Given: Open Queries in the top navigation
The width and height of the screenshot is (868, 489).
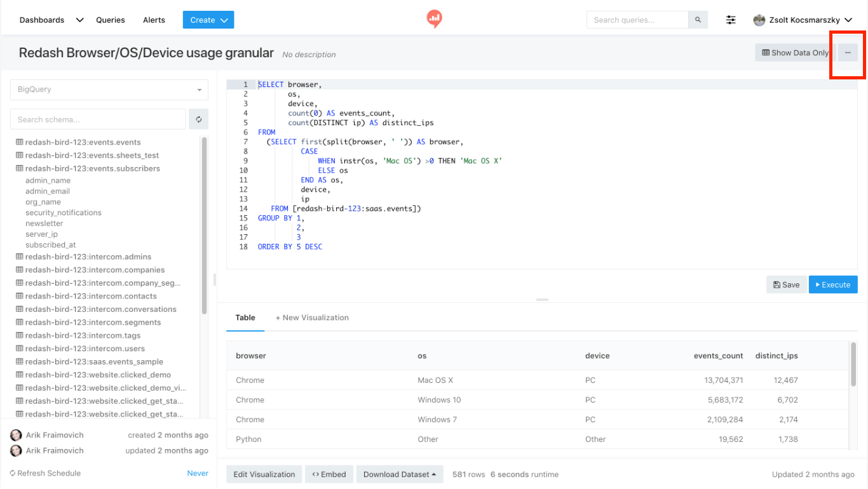Looking at the screenshot, I should click(x=111, y=20).
